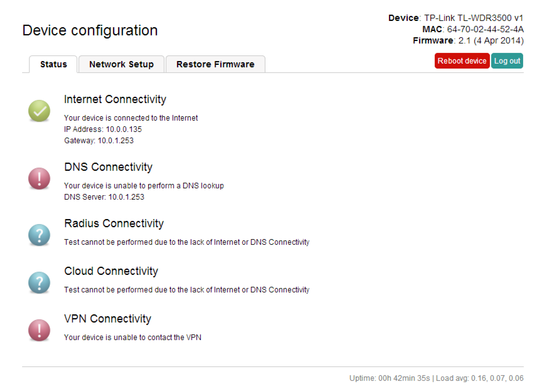Click the Internet Connectivity heading

[115, 99]
